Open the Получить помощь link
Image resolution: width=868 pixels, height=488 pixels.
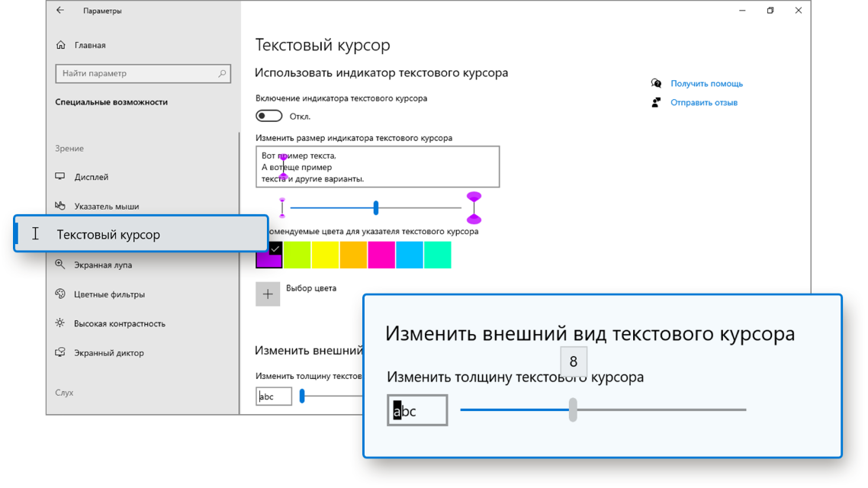pyautogui.click(x=707, y=84)
